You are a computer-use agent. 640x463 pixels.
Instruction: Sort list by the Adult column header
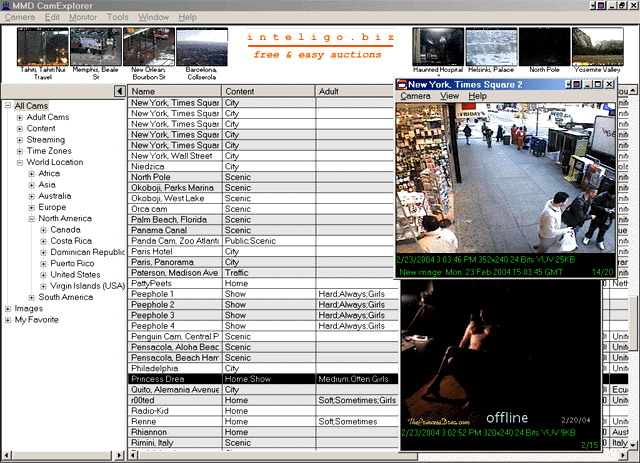click(x=355, y=91)
